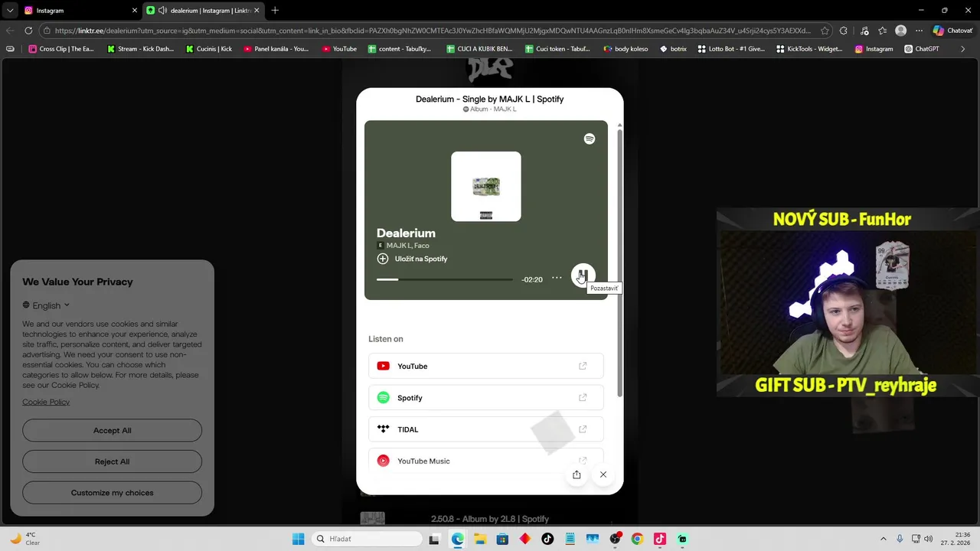This screenshot has height=551, width=980.
Task: Open the three-dots options in Spotify player
Action: pos(557,278)
